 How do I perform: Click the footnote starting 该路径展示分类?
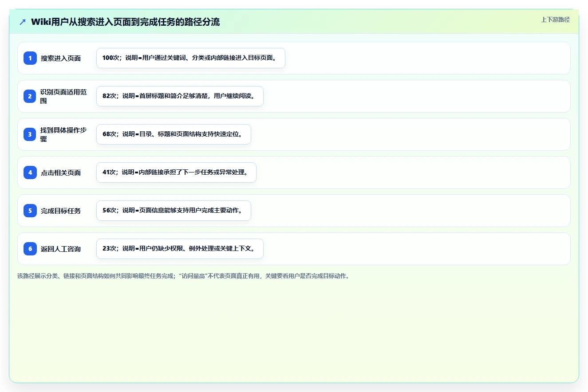click(x=183, y=276)
